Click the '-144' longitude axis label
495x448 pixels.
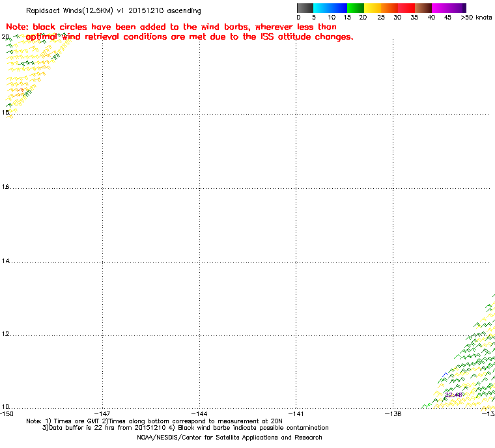199,414
